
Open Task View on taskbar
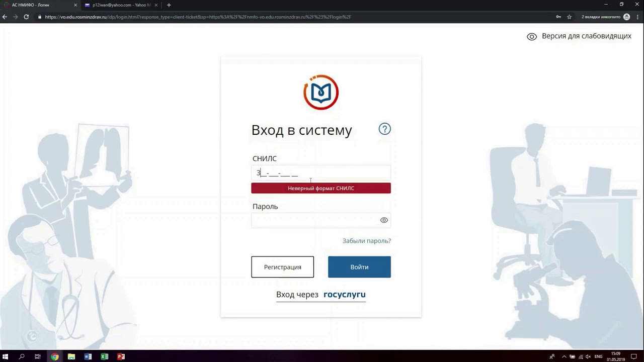pos(38,356)
